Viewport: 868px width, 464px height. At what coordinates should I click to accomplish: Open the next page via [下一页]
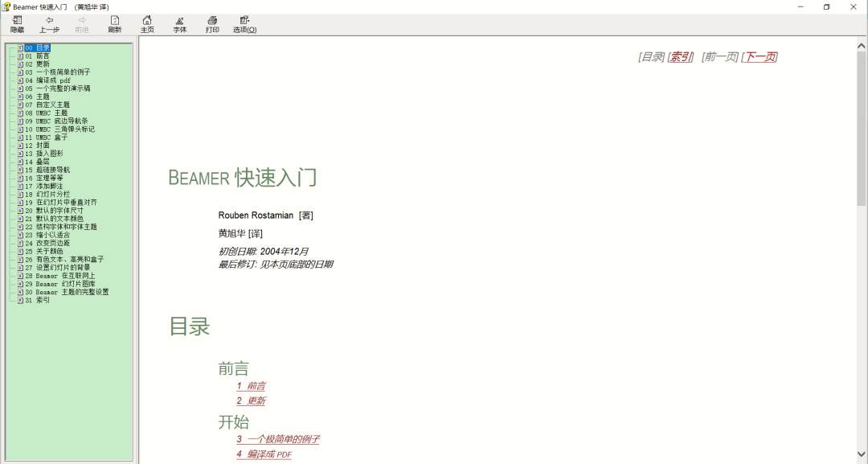click(x=759, y=57)
